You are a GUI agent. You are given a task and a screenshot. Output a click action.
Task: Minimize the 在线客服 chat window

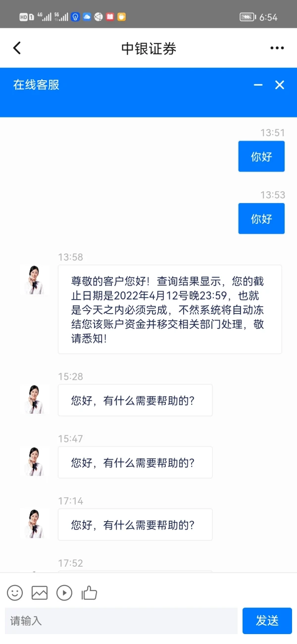258,85
